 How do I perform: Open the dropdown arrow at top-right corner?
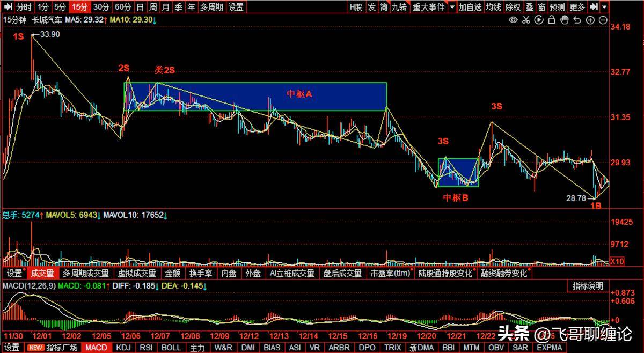click(x=605, y=7)
